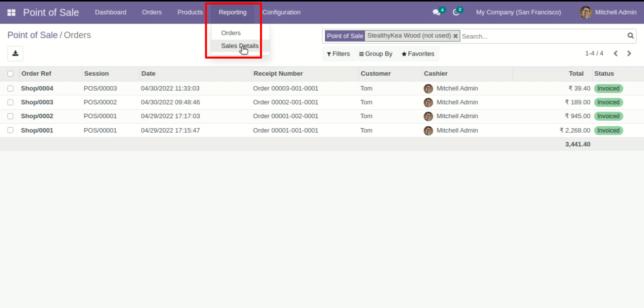Screen dimensions: 644x308
Task: Click in the Search input field
Action: [542, 36]
